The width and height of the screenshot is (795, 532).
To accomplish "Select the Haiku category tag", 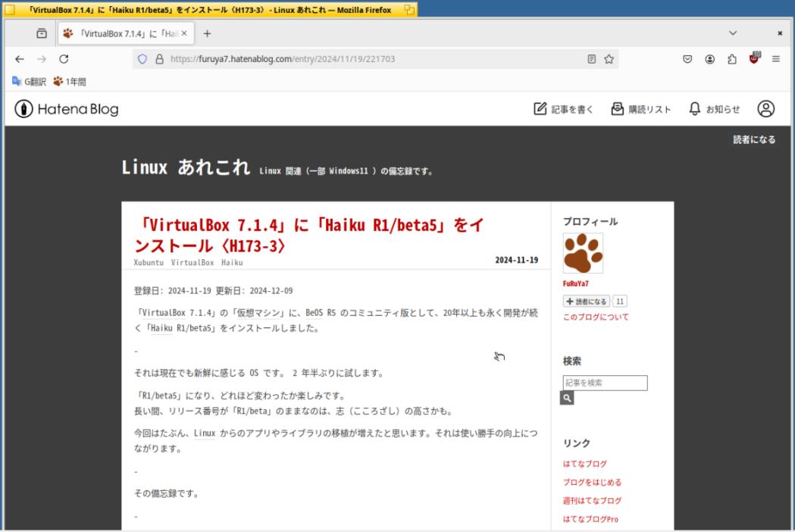I will 232,263.
